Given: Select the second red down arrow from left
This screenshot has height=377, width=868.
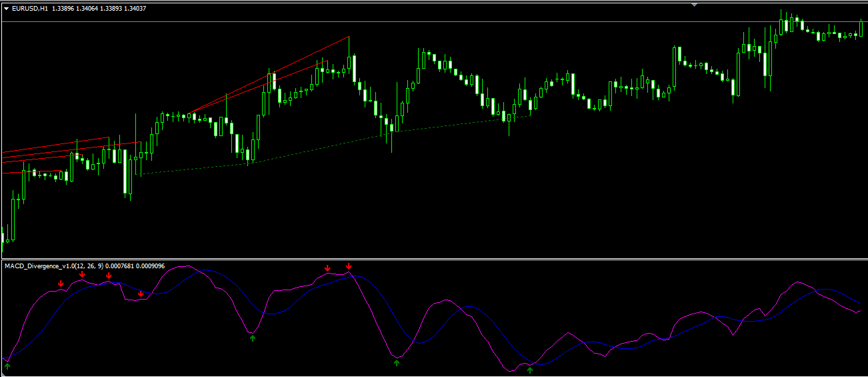Looking at the screenshot, I should point(83,274).
